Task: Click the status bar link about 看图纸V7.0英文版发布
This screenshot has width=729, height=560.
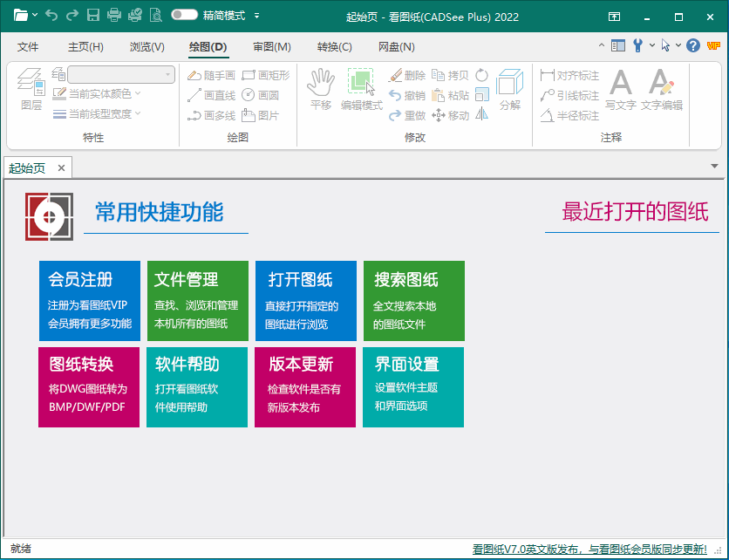Action: tap(589, 549)
